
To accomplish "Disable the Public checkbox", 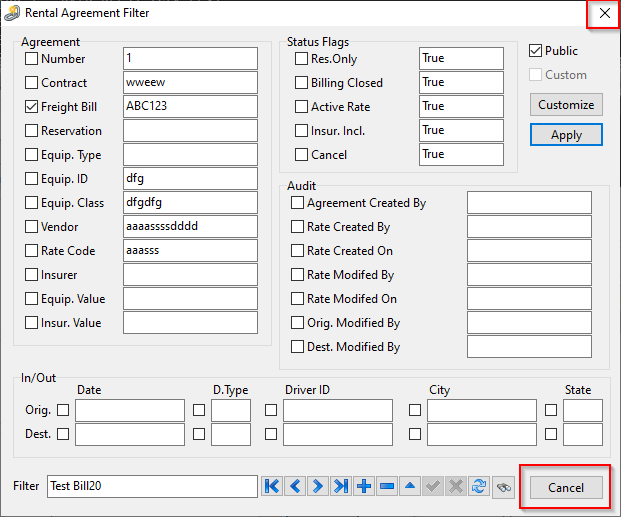I will click(535, 51).
